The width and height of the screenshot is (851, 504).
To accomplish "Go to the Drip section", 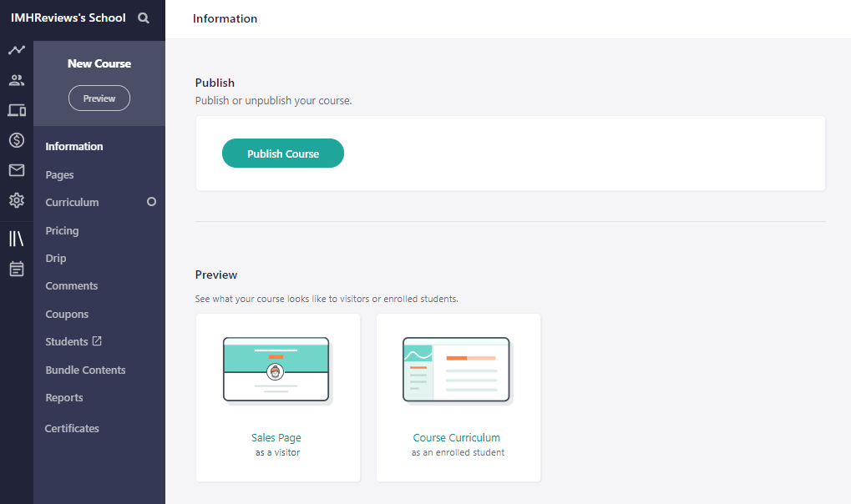I will [56, 258].
